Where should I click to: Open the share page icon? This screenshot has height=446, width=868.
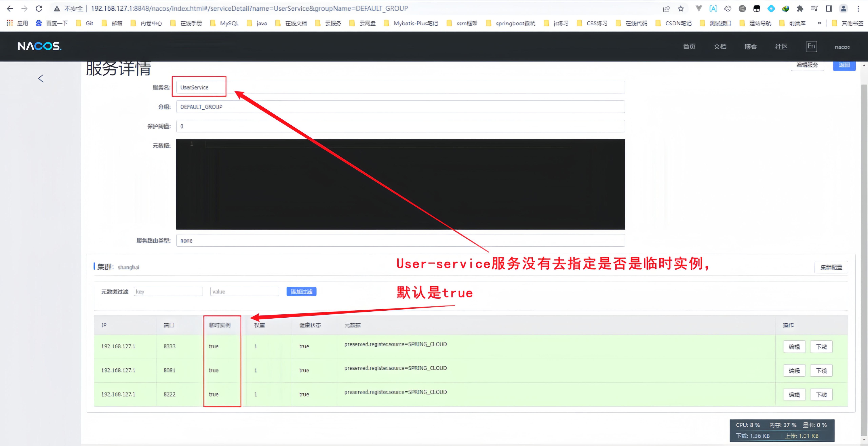666,8
